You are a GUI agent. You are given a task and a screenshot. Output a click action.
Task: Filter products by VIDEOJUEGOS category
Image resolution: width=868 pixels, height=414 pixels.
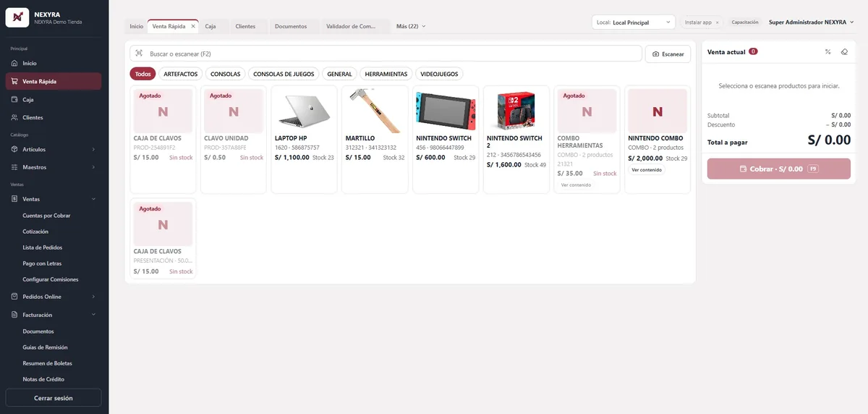tap(439, 74)
